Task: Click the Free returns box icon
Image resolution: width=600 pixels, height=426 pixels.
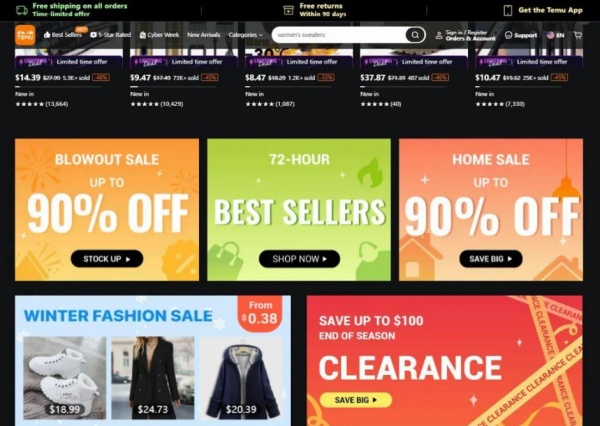Action: [288, 10]
